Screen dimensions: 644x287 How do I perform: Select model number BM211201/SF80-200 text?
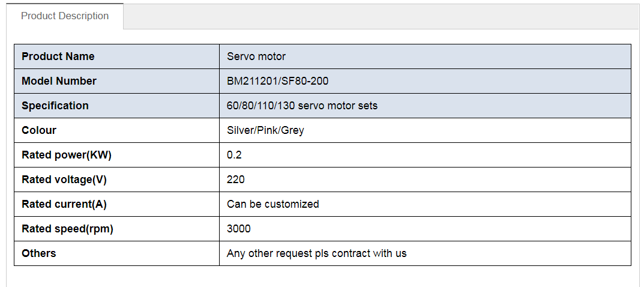point(277,81)
